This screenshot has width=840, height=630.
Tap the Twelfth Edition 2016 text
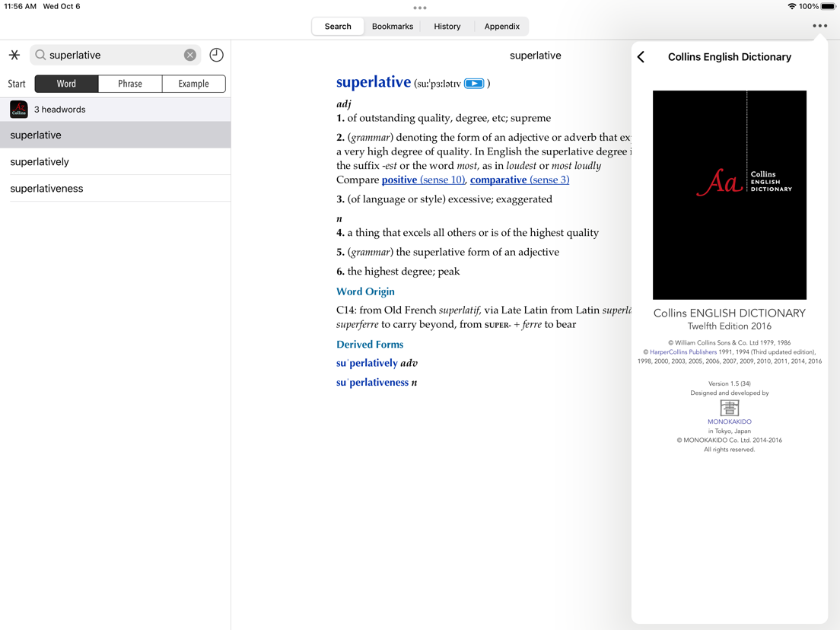(729, 326)
